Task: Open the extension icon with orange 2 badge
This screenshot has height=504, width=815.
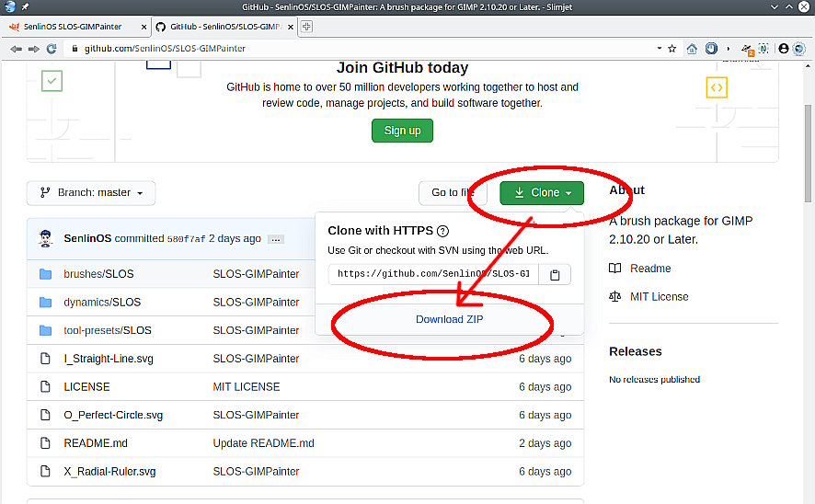Action: 747,50
